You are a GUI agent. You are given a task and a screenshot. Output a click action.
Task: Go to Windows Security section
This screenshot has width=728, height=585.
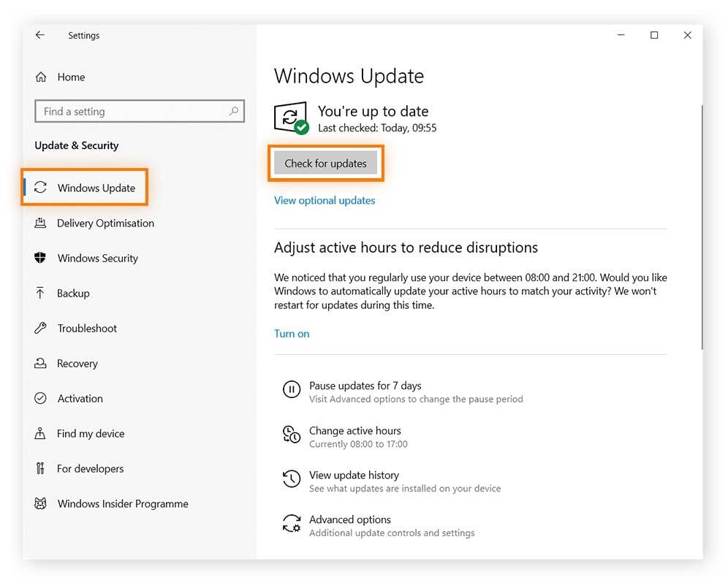click(97, 258)
